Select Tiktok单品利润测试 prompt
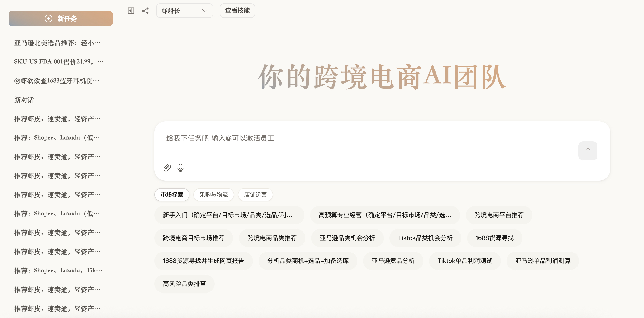 click(x=465, y=261)
